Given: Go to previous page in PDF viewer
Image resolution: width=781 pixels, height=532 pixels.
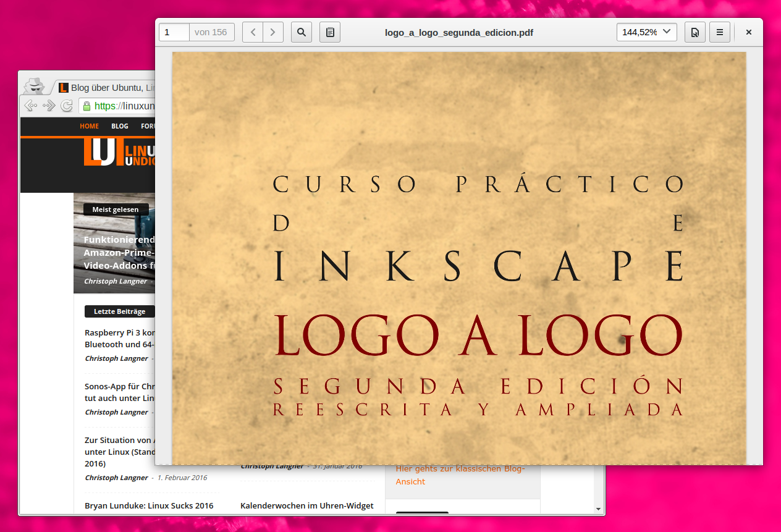Looking at the screenshot, I should [253, 32].
